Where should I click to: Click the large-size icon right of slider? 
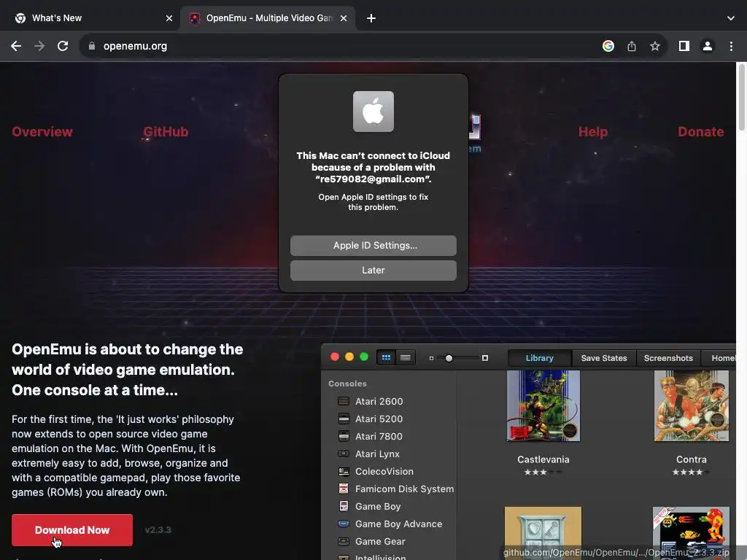pos(485,358)
